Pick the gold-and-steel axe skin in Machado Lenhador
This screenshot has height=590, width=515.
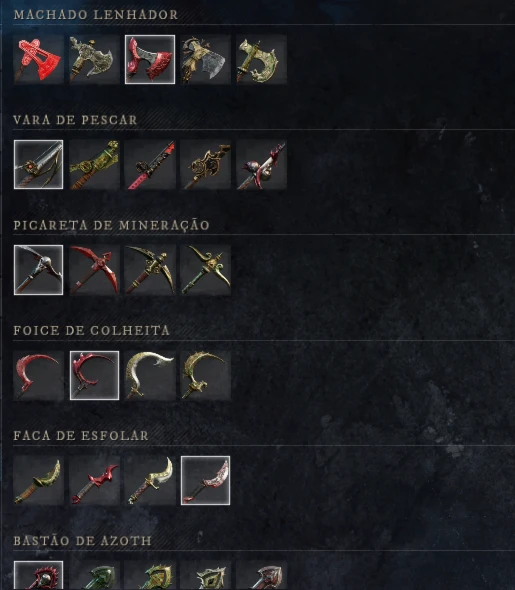point(205,59)
